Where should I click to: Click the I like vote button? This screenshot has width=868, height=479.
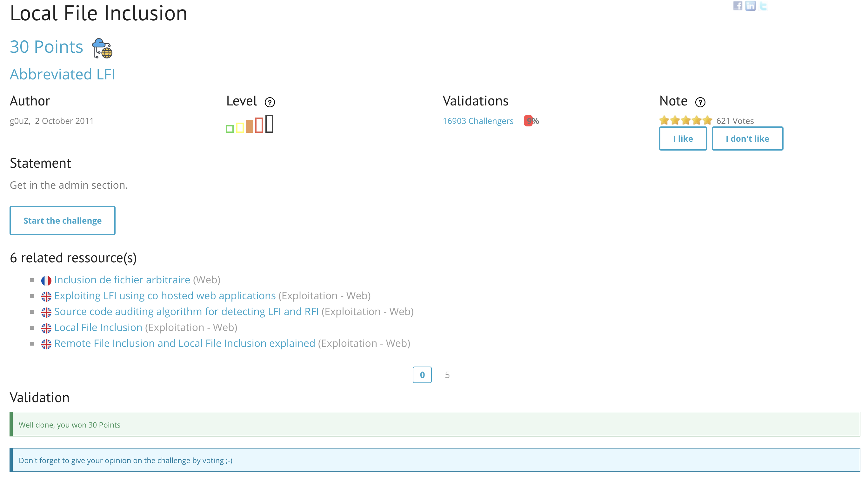(683, 138)
